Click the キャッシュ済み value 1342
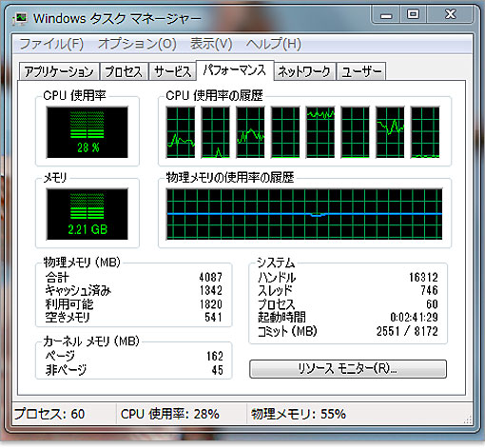The height and width of the screenshot is (448, 485). [211, 290]
